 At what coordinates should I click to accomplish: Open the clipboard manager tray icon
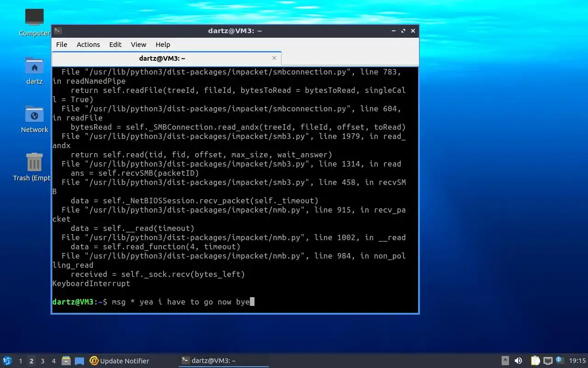pyautogui.click(x=535, y=361)
